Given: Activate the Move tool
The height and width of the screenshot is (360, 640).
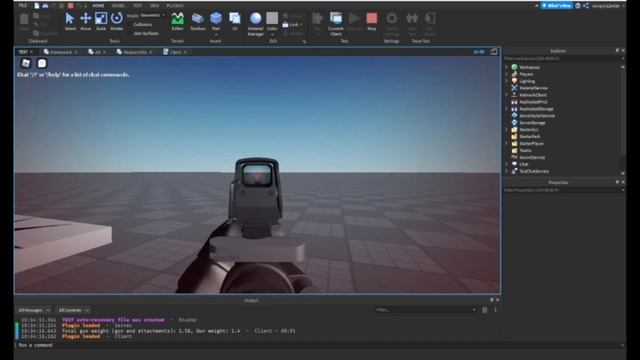Looking at the screenshot, I should 86,21.
